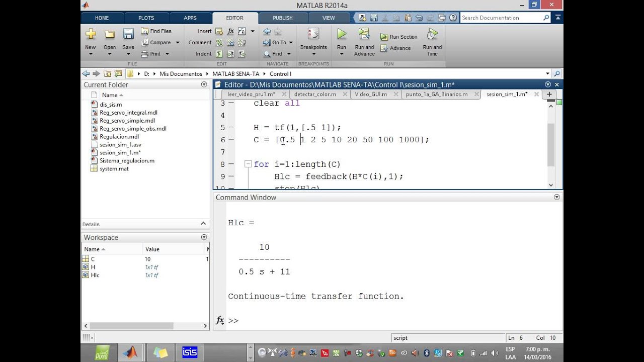
Task: Add a new editor tab with plus button
Action: pyautogui.click(x=549, y=94)
